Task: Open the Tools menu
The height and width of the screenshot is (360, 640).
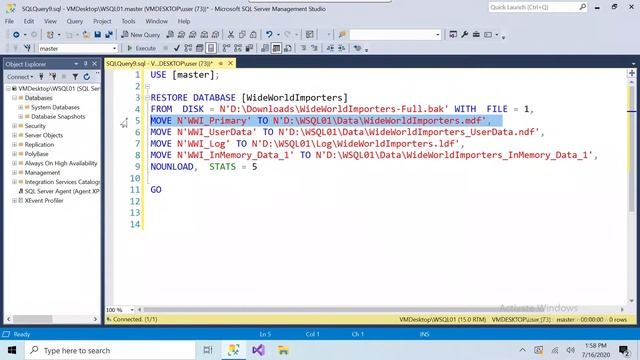Action: [128, 21]
